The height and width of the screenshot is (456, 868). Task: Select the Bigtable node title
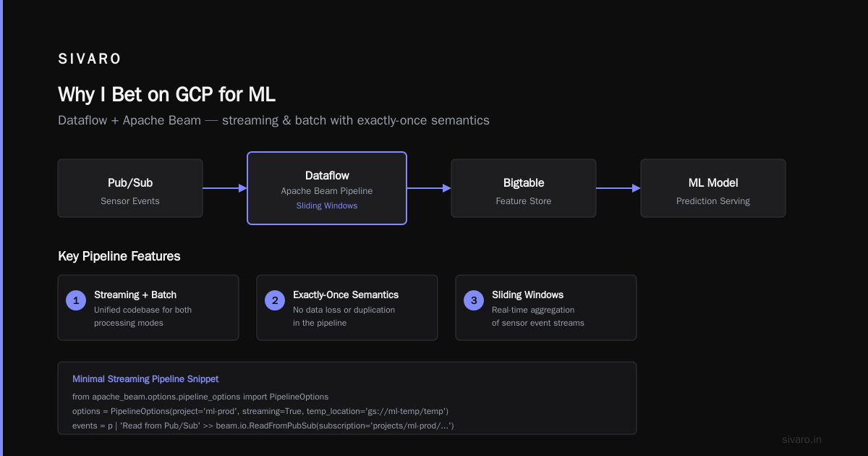(524, 183)
